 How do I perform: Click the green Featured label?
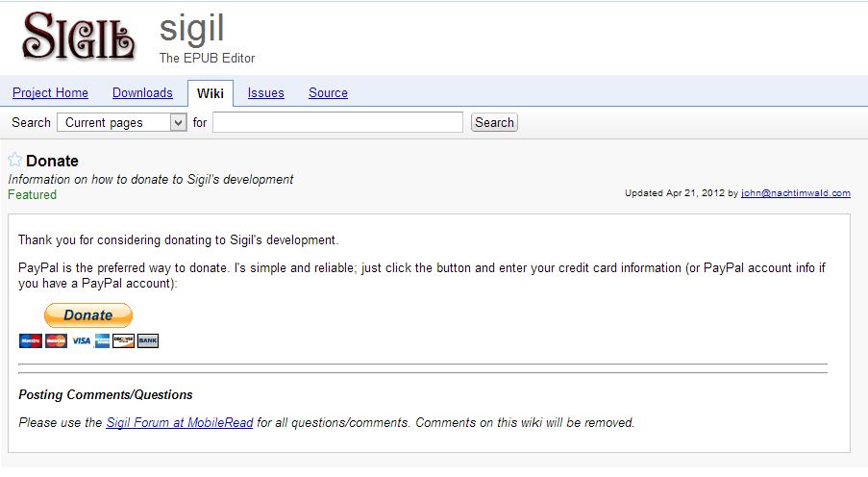[32, 195]
